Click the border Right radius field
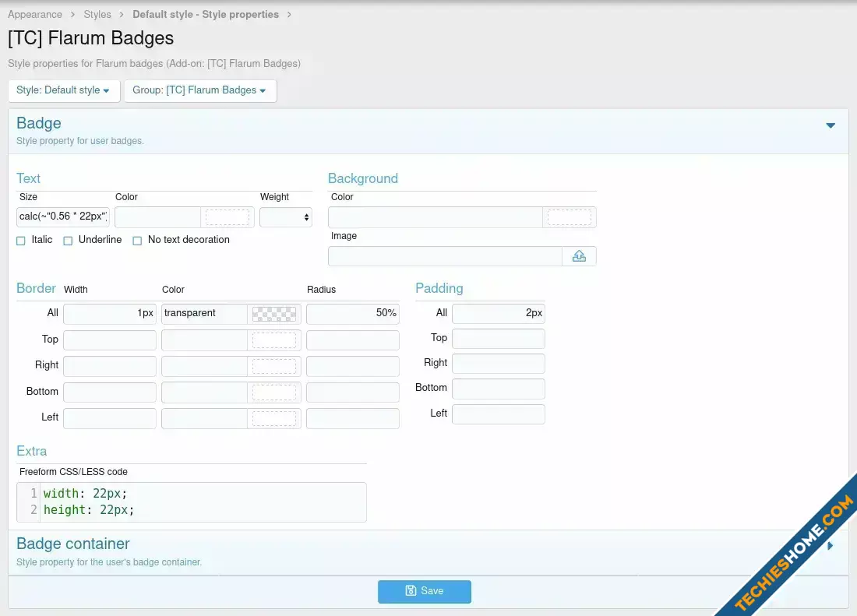 [352, 366]
